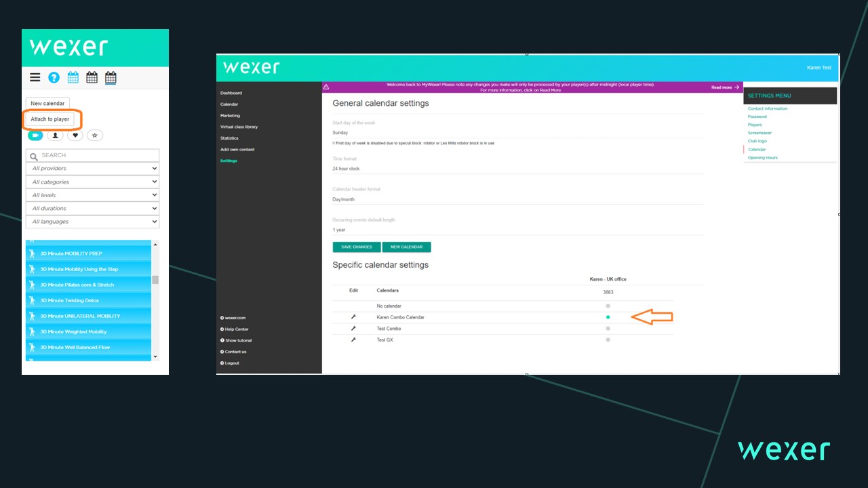Select the star filter icon
The width and height of the screenshot is (868, 488).
(x=94, y=136)
